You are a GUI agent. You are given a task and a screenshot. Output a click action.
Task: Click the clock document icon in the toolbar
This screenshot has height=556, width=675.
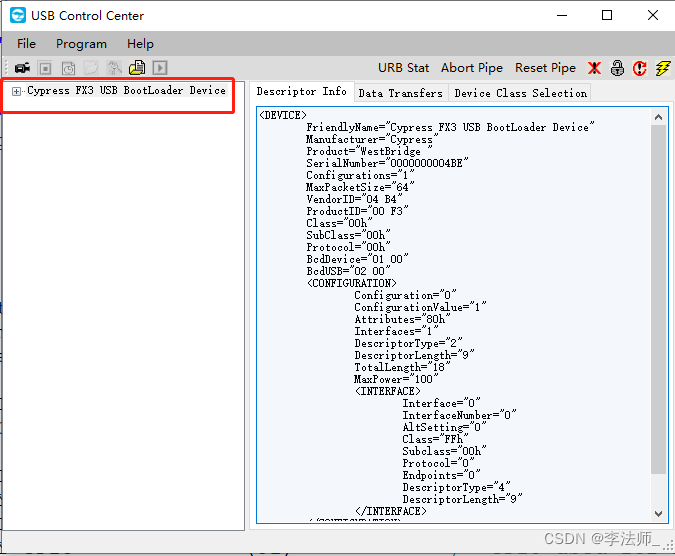pos(68,68)
